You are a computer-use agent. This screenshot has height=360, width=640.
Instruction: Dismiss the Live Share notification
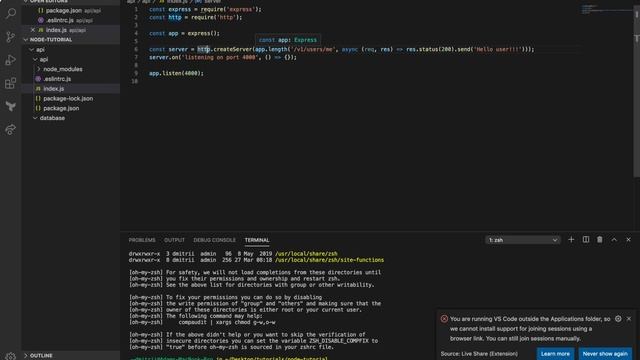point(629,319)
